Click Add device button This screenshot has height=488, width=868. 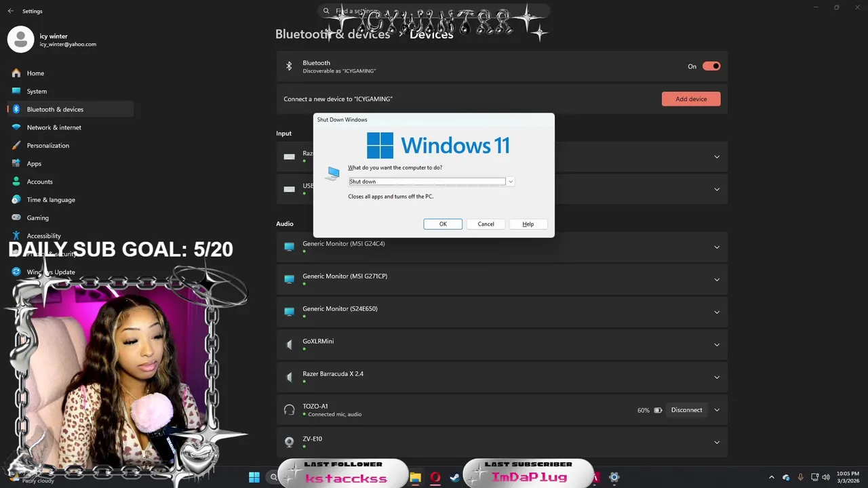pyautogui.click(x=691, y=99)
